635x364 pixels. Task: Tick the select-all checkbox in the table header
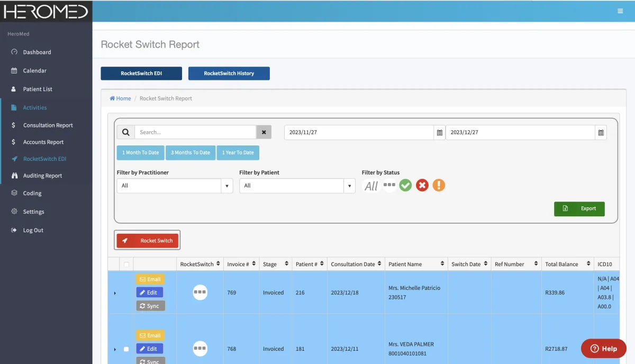[126, 265]
